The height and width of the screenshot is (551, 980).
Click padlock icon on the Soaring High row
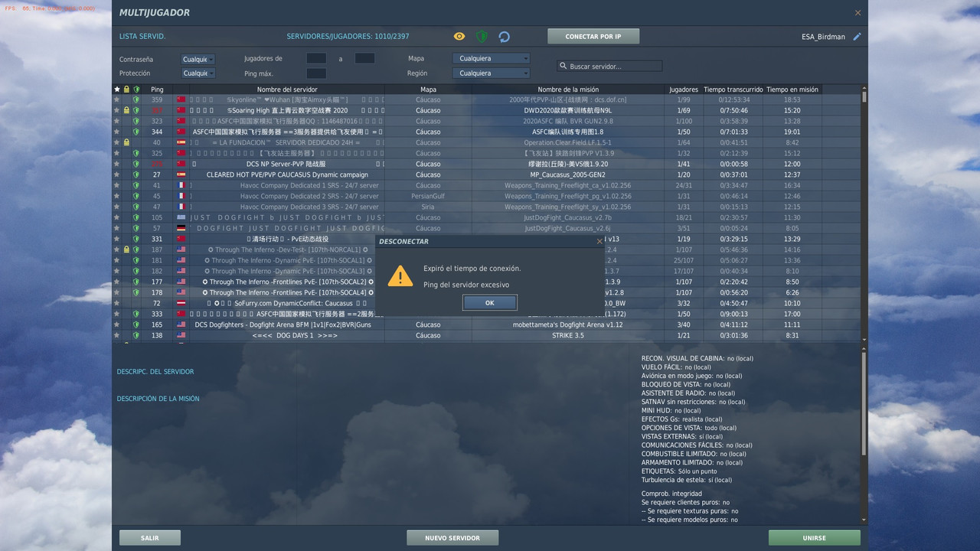126,110
